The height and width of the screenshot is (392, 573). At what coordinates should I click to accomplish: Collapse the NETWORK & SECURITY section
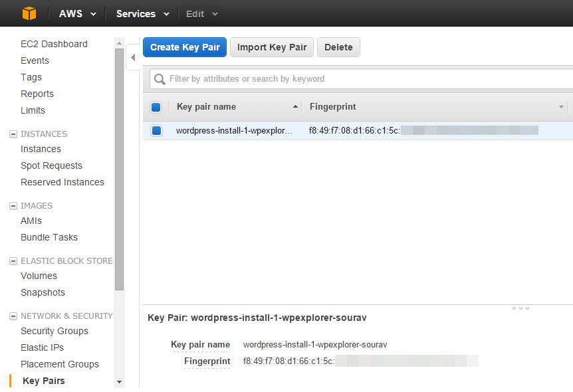[13, 316]
